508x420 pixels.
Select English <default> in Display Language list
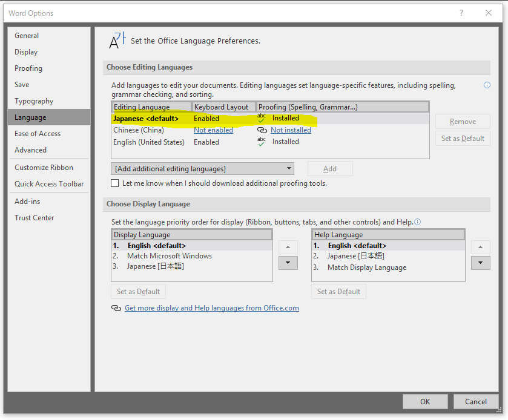click(192, 246)
